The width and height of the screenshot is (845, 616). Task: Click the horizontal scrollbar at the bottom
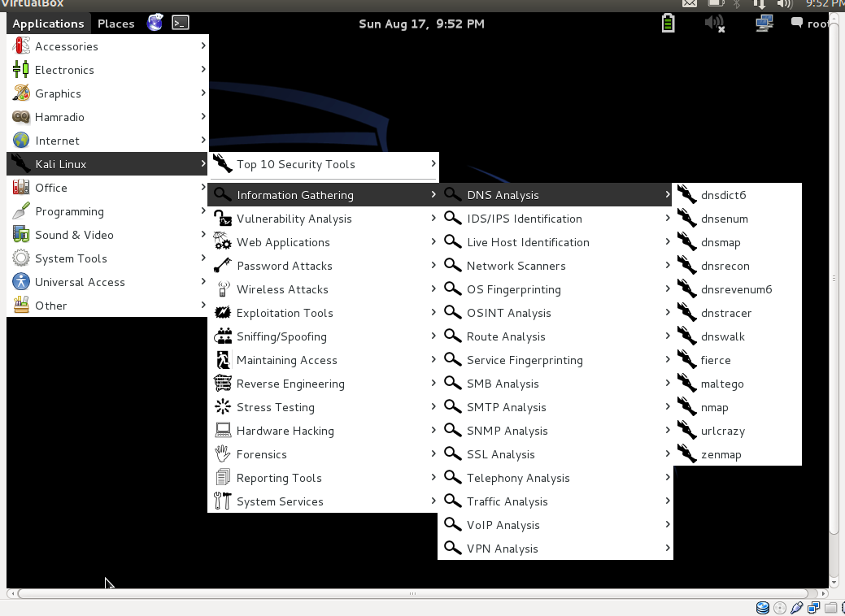point(412,594)
